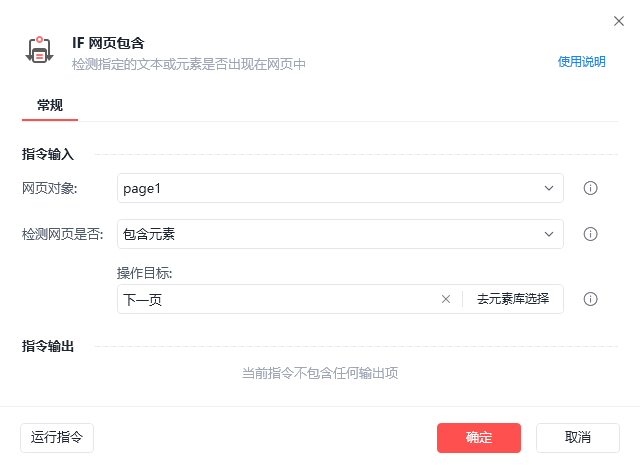
Task: Open the 使用说明 help link
Action: point(581,62)
